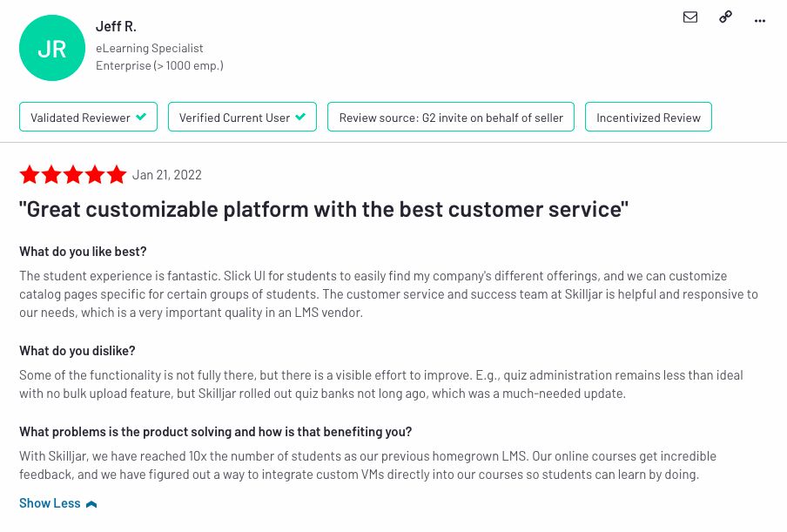Click the Jan 21, 2022 review date
Viewport: 787px width, 532px height.
pos(166,175)
